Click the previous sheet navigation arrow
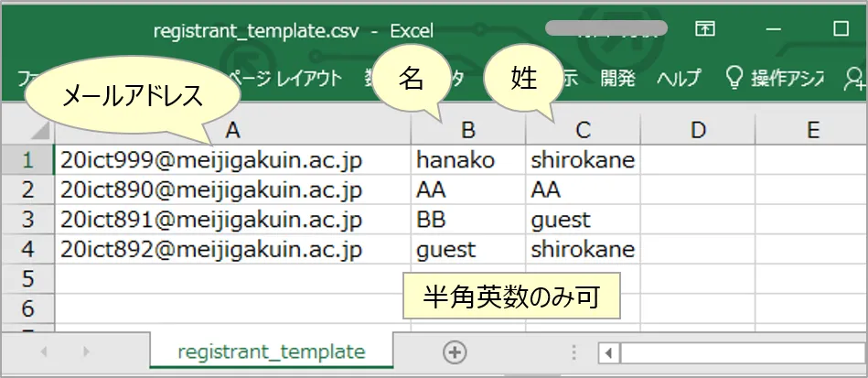 [44, 351]
